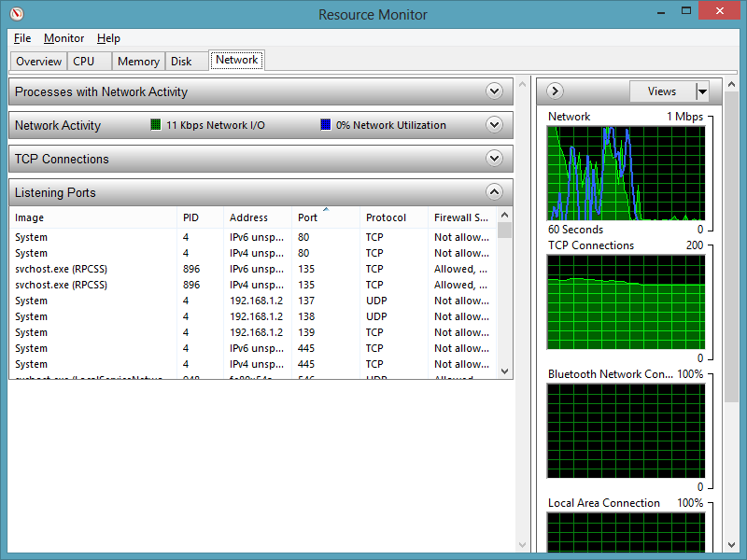747x560 pixels.
Task: Collapse the Listening Ports section
Action: pos(495,192)
